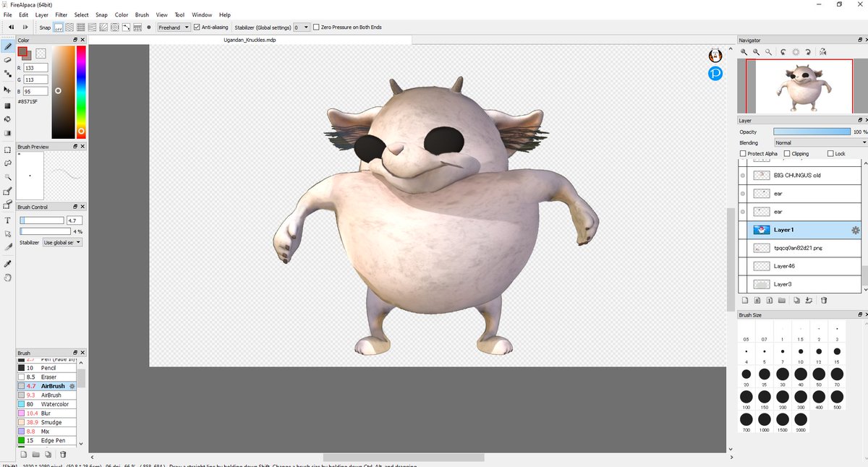Image resolution: width=868 pixels, height=467 pixels.
Task: Open the Brush menu
Action: point(142,14)
